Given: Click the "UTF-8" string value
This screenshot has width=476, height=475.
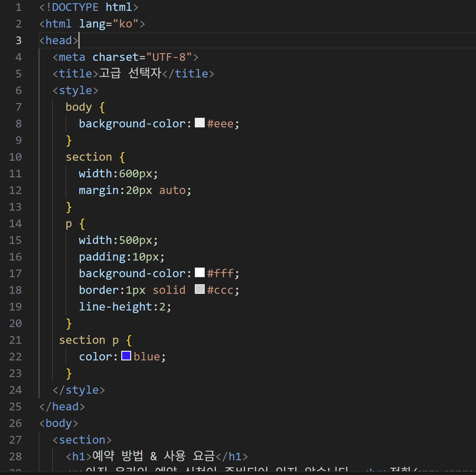Looking at the screenshot, I should pyautogui.click(x=169, y=57).
